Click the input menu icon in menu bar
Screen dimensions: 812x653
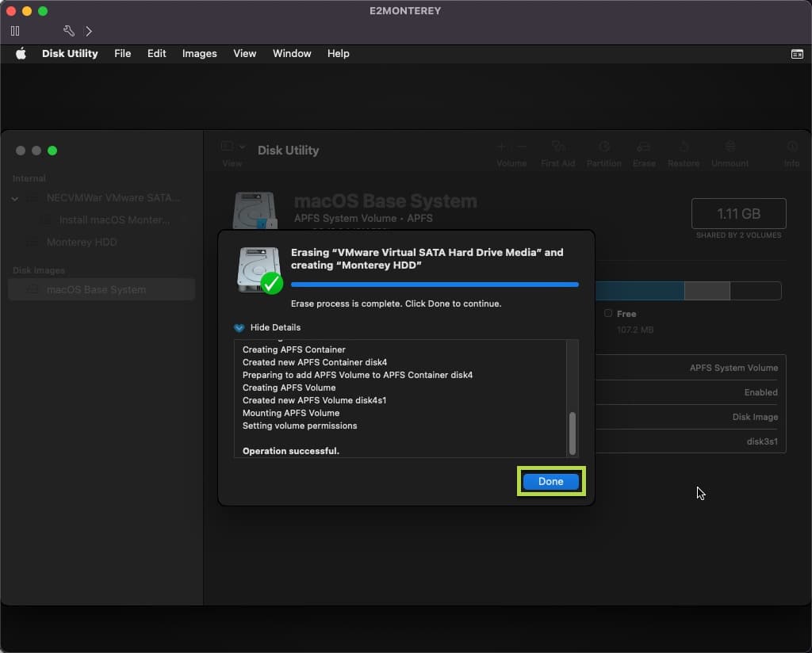click(x=797, y=54)
